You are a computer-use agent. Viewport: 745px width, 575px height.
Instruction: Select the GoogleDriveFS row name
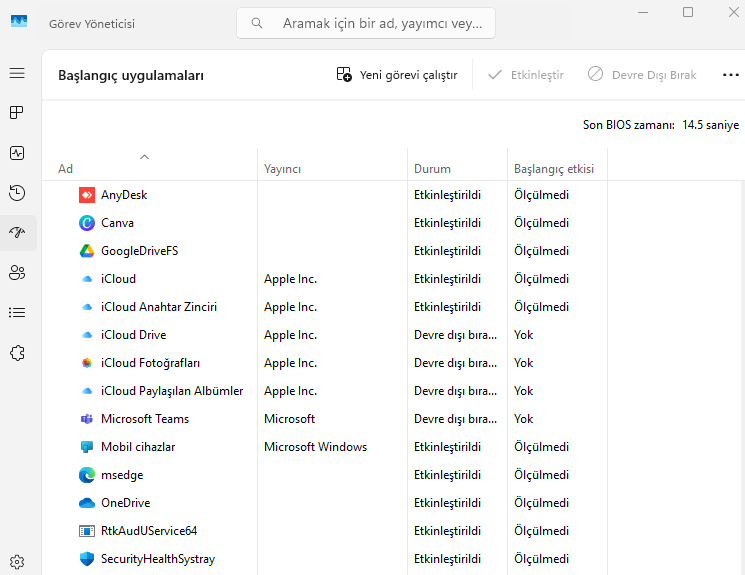[x=140, y=251]
